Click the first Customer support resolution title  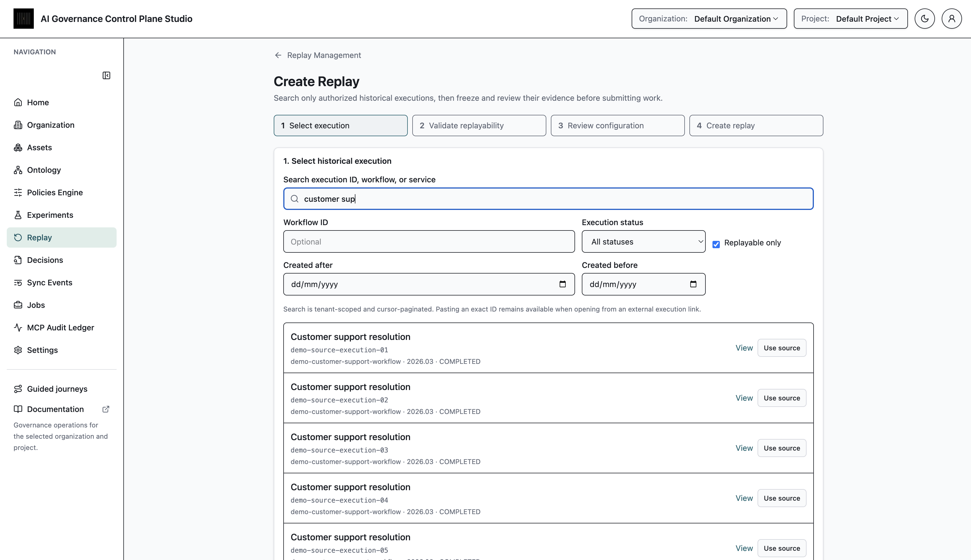(x=350, y=337)
